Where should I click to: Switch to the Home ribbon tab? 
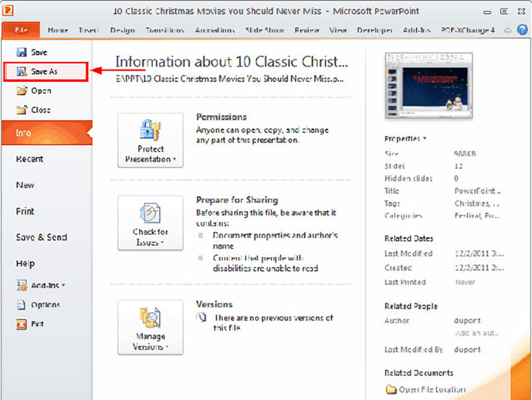pyautogui.click(x=58, y=30)
